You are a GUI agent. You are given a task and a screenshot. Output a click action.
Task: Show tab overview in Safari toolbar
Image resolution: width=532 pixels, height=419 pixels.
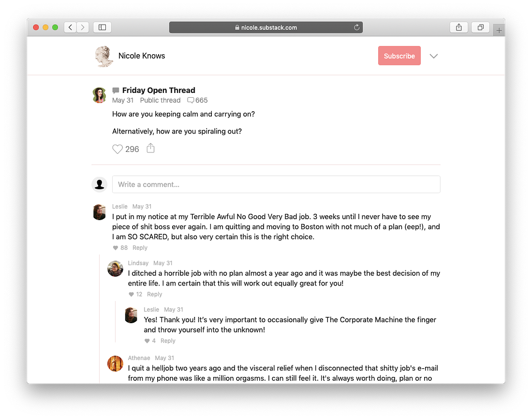point(480,27)
